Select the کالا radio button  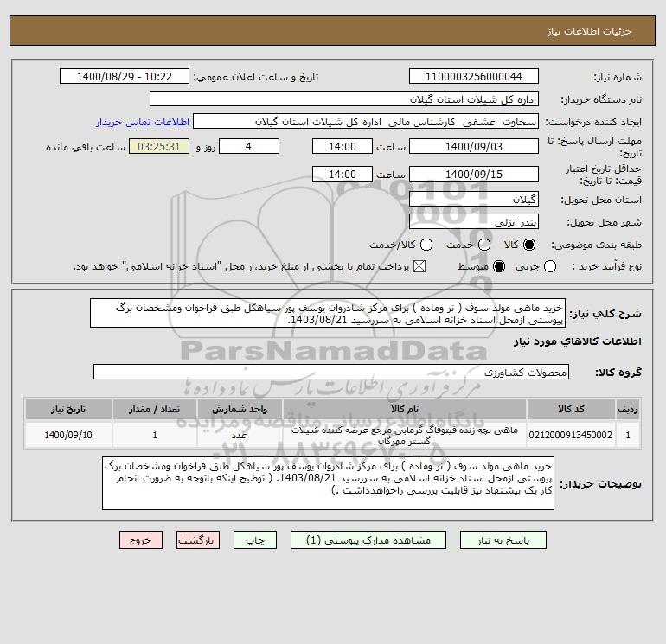pos(529,245)
